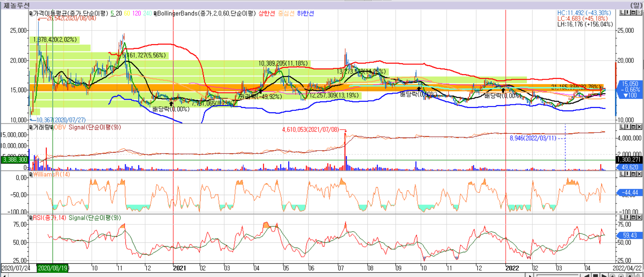This screenshot has width=644, height=277.
Task: Open chart settings with the wrench icon
Action: [x=638, y=275]
